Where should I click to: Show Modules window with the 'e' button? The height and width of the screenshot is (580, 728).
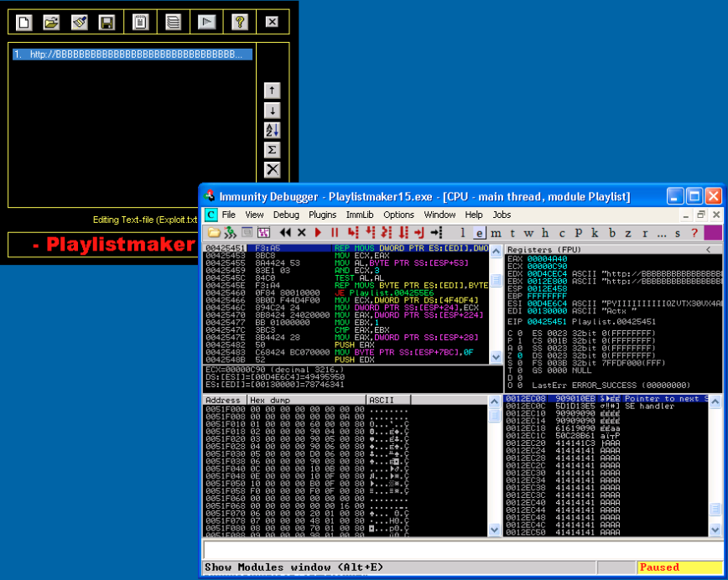[480, 233]
